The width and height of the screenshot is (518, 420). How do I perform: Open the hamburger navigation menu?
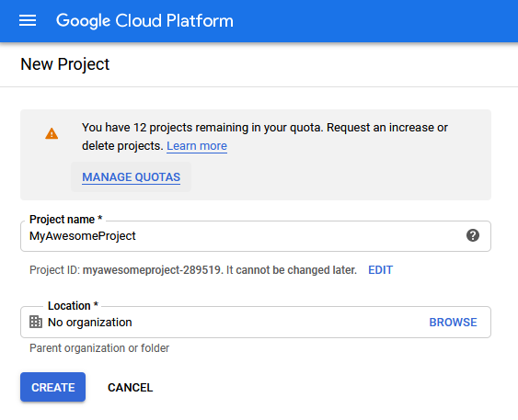coord(28,20)
